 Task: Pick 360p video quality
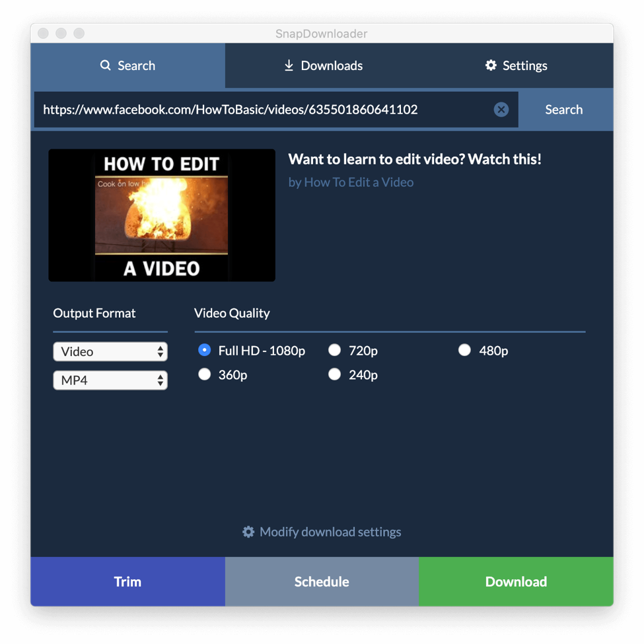(205, 375)
